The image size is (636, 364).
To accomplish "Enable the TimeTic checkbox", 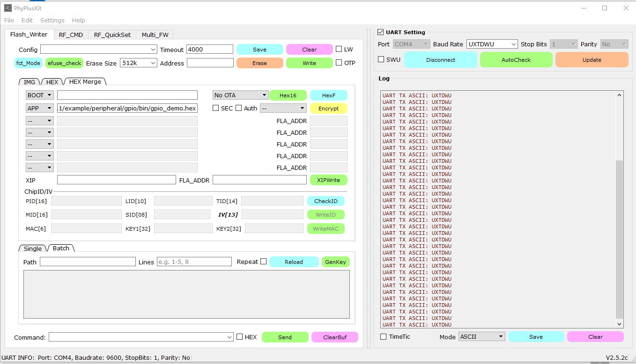I will tap(384, 336).
